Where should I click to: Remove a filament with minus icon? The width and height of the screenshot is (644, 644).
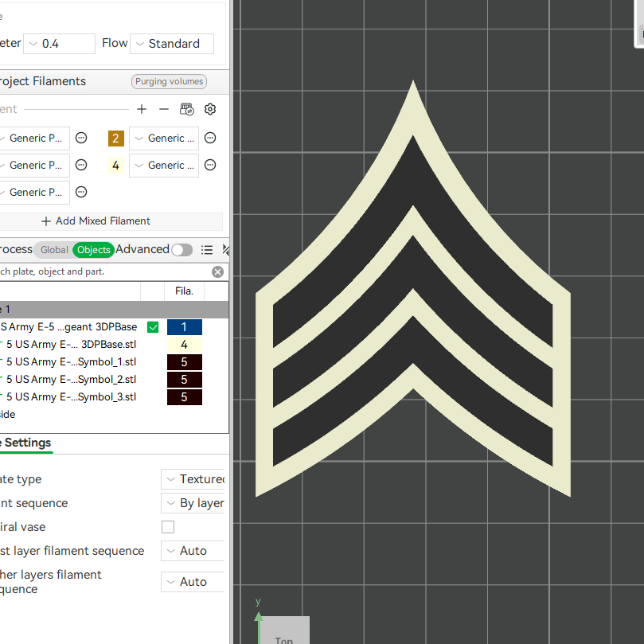coord(164,109)
